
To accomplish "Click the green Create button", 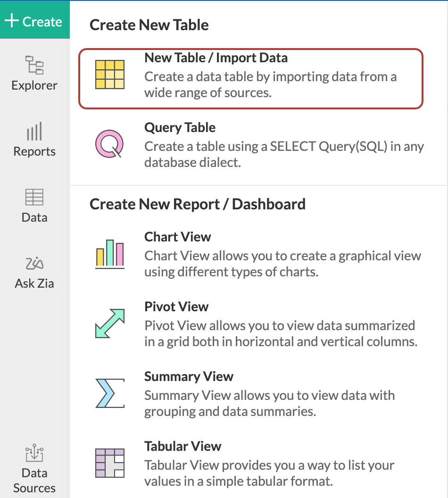I will coord(35,20).
